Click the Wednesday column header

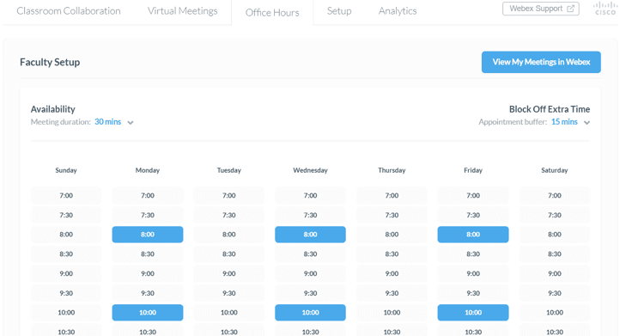(x=310, y=170)
